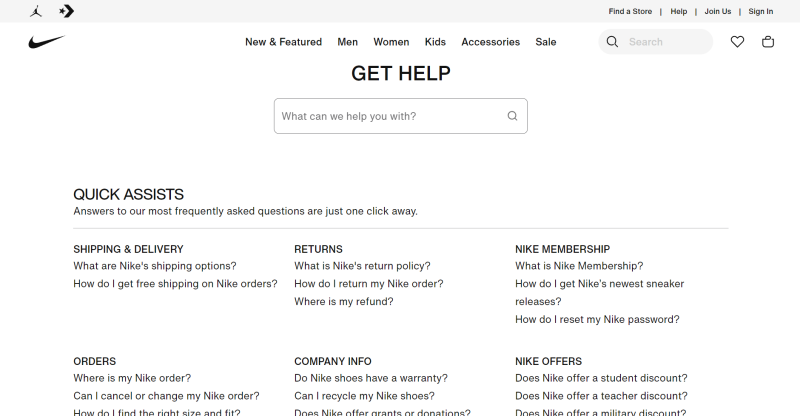800x416 pixels.
Task: Open the shopping bag icon
Action: pos(768,42)
